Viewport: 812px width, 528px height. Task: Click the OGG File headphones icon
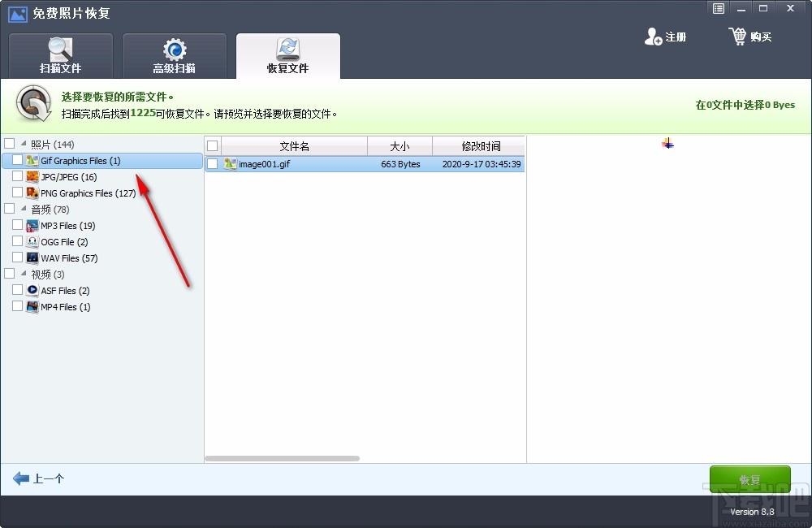point(32,241)
